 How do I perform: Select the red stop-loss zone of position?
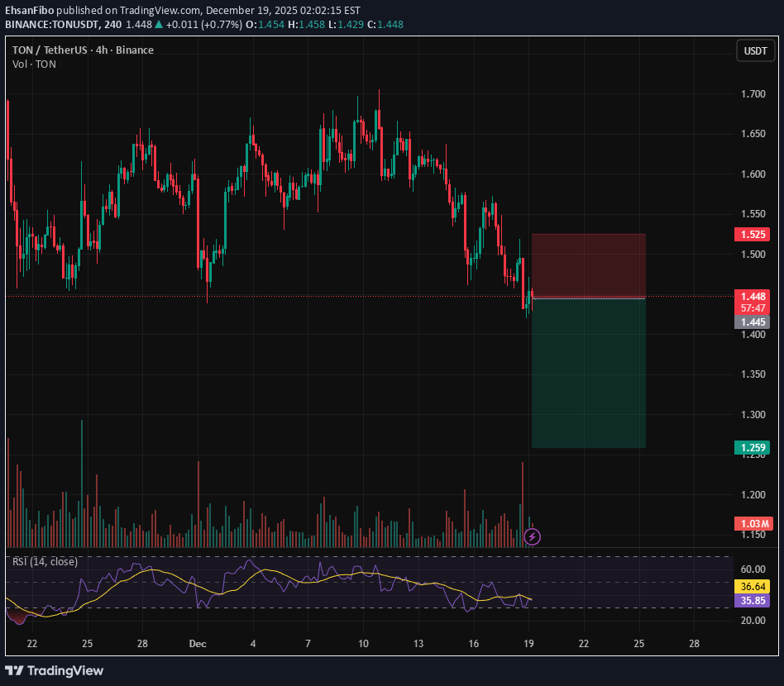(x=588, y=265)
